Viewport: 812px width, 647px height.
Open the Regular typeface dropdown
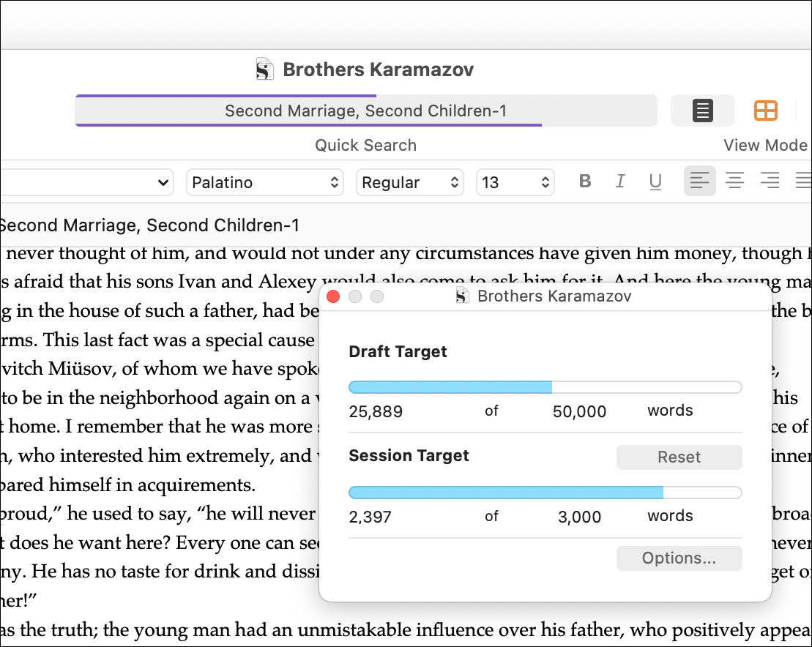(x=409, y=182)
